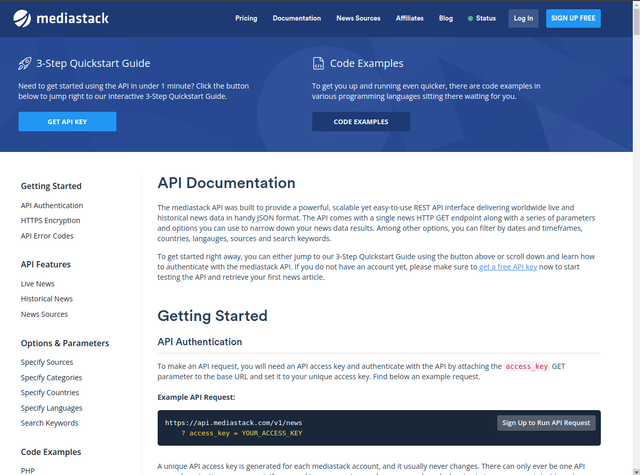Image resolution: width=640 pixels, height=475 pixels.
Task: Click the API Authentication section heading
Action: [x=200, y=342]
